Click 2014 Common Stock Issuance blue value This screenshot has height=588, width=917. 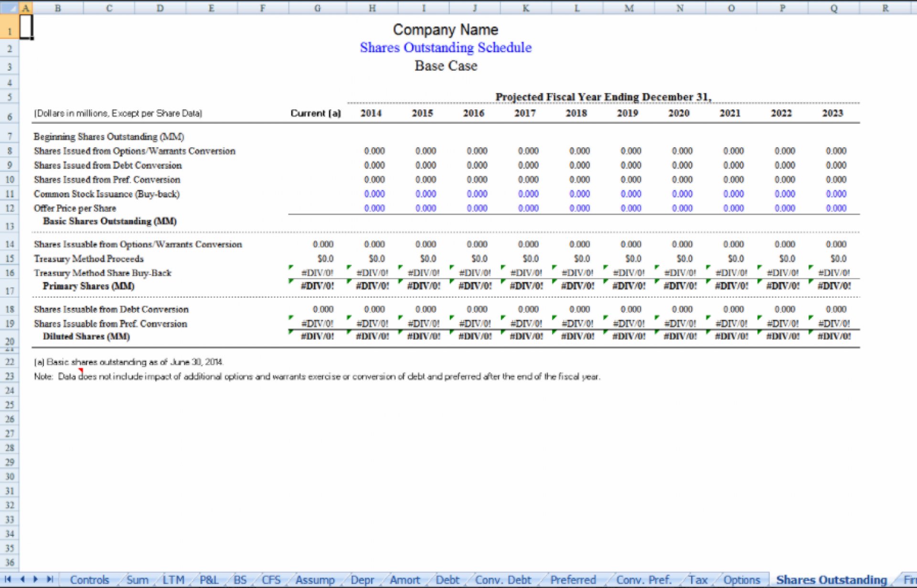pyautogui.click(x=374, y=194)
